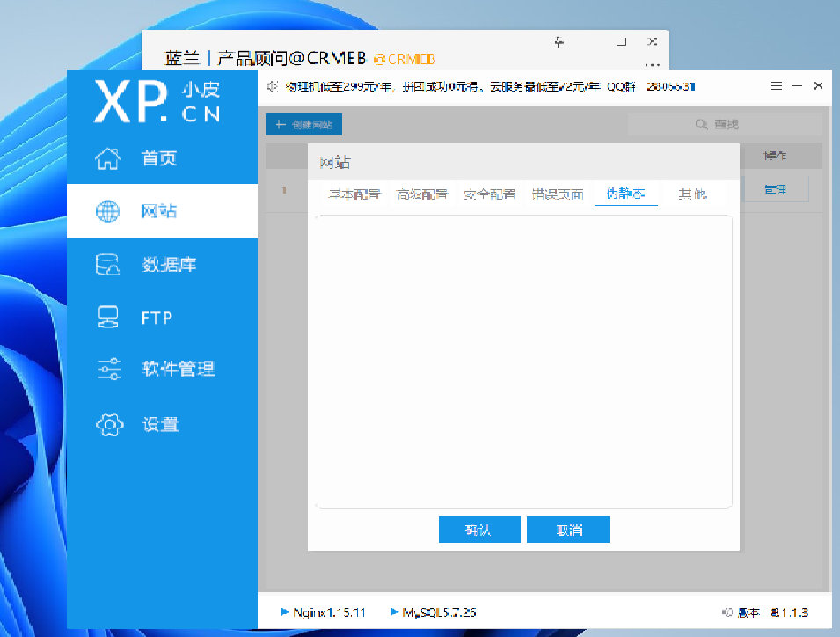840x637 pixels.
Task: Click the 查找 search field
Action: 725,124
